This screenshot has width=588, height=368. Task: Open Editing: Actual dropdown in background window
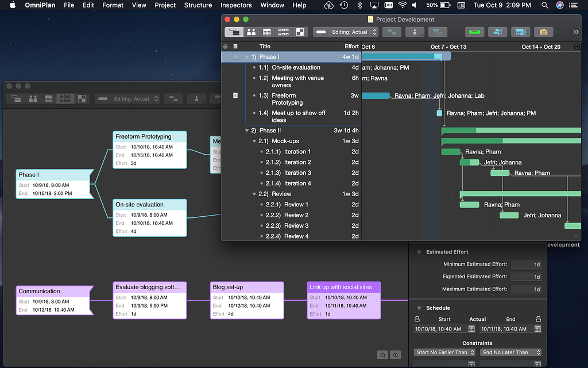[x=127, y=99]
